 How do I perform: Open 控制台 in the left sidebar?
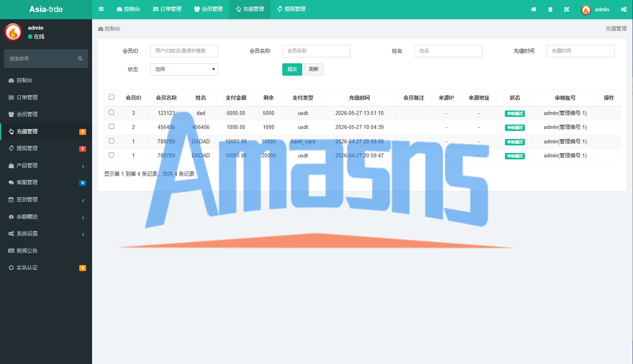[46, 80]
